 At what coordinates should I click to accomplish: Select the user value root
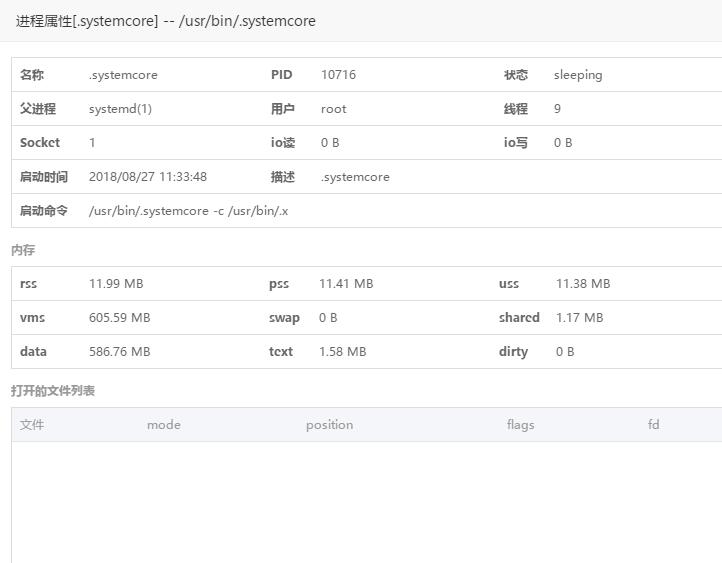334,109
